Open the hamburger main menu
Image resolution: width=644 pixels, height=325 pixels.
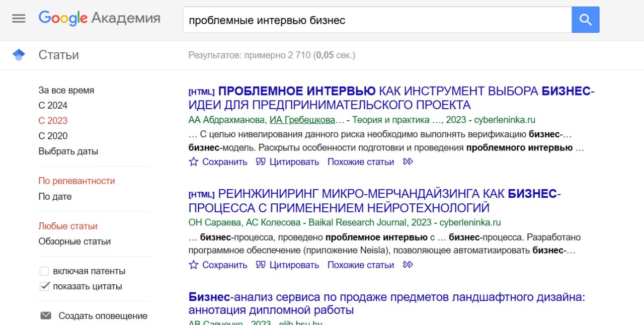click(x=19, y=19)
